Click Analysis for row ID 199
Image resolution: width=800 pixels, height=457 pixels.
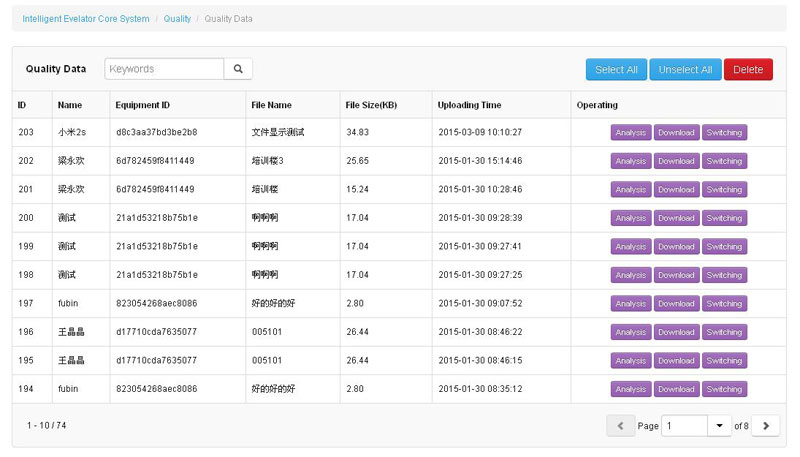pyautogui.click(x=631, y=247)
